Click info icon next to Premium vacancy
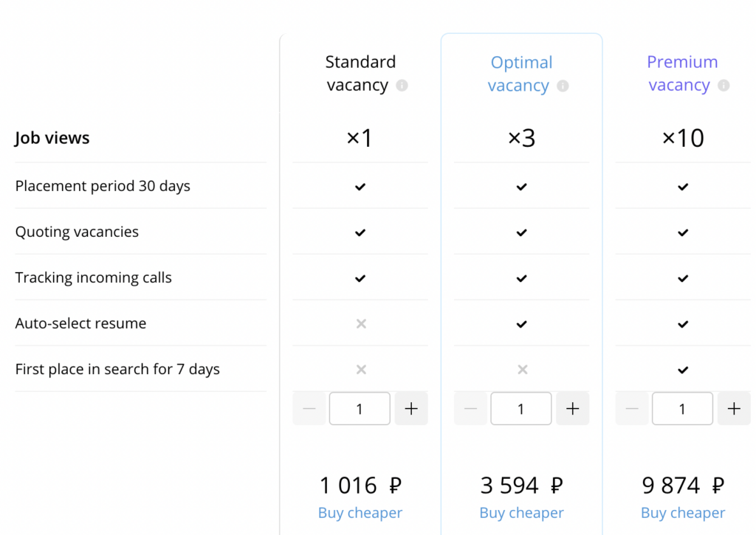The image size is (756, 535). (x=724, y=86)
